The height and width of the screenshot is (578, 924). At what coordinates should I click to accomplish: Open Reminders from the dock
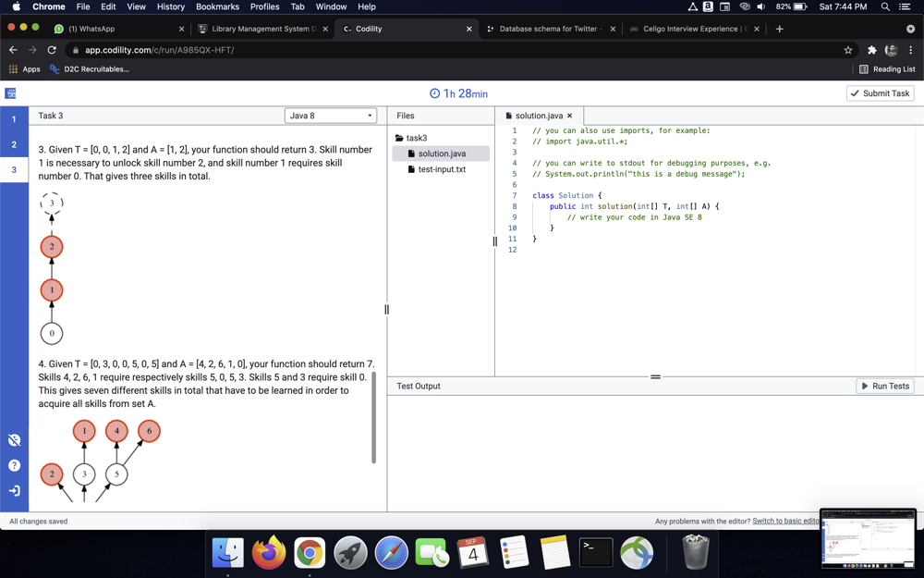click(x=514, y=553)
